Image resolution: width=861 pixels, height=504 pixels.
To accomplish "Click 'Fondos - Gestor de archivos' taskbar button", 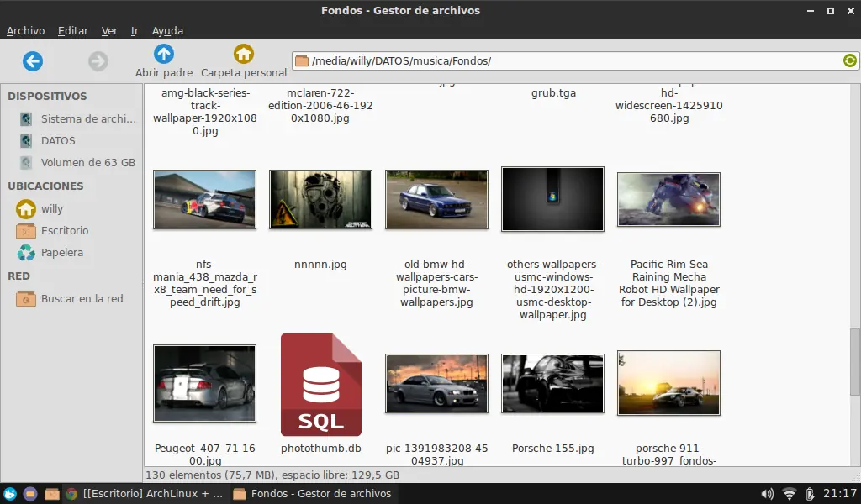I will pos(313,494).
